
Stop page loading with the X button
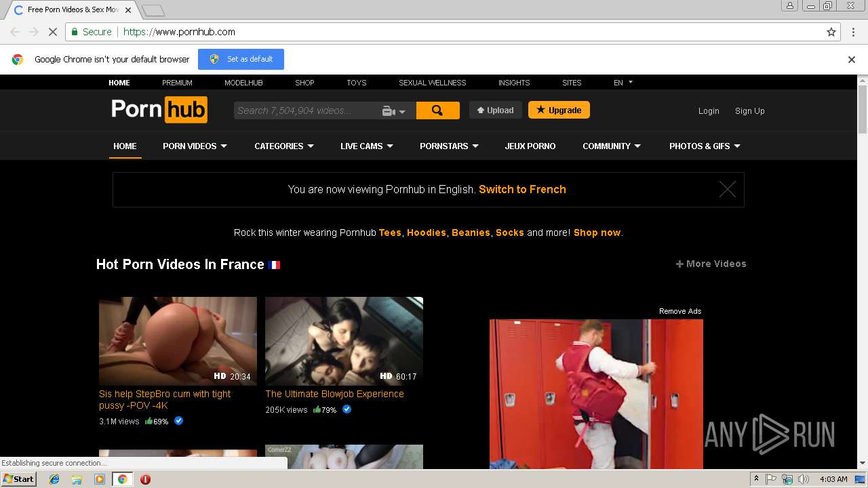tap(53, 32)
